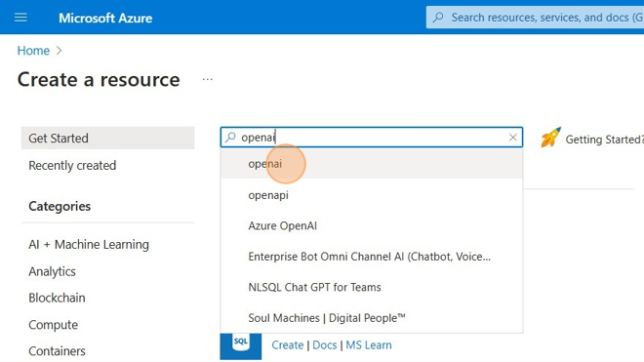The width and height of the screenshot is (644, 362).
Task: Click the SQL database service icon
Action: (241, 346)
